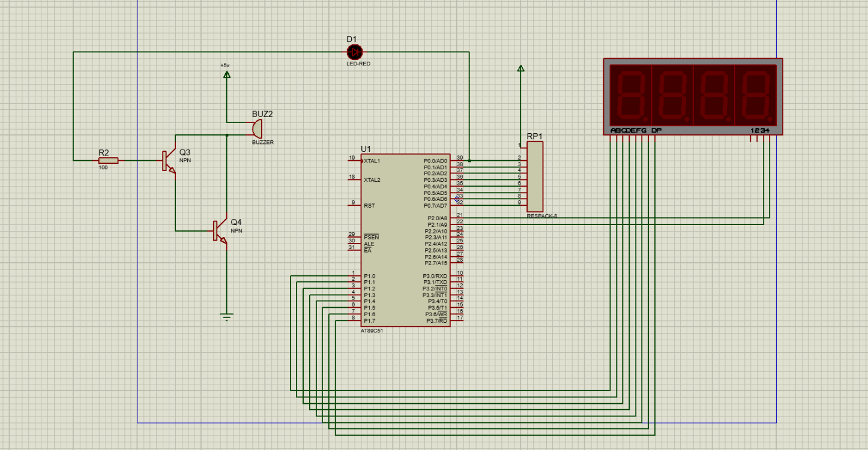The height and width of the screenshot is (450, 868).
Task: Click the P0.7/AD7 pin label
Action: pos(435,206)
